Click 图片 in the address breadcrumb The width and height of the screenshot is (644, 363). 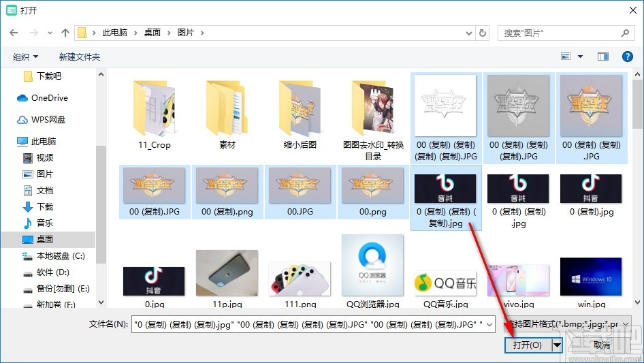[x=186, y=33]
